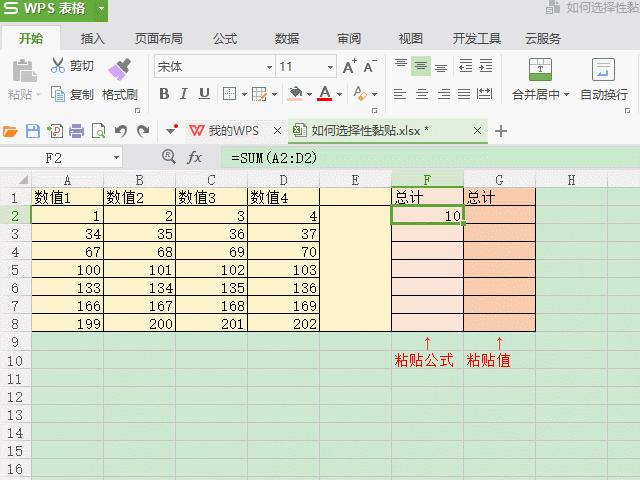This screenshot has width=640, height=480.
Task: Click the formula bar with =SUM(A2:D2)
Action: 430,158
